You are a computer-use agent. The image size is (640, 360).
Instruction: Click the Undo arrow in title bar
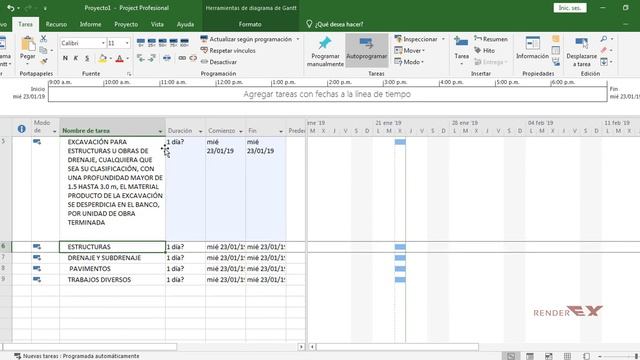pyautogui.click(x=11, y=8)
